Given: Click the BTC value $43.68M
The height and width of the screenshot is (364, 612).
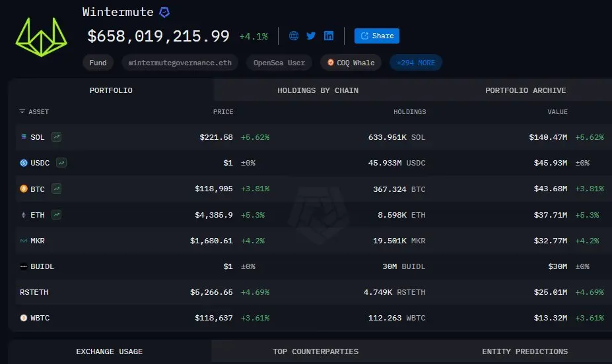Looking at the screenshot, I should [x=551, y=189].
